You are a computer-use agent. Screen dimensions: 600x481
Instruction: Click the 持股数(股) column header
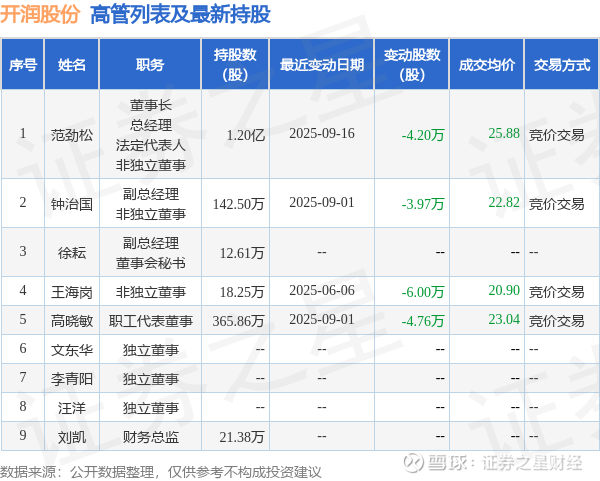click(235, 65)
